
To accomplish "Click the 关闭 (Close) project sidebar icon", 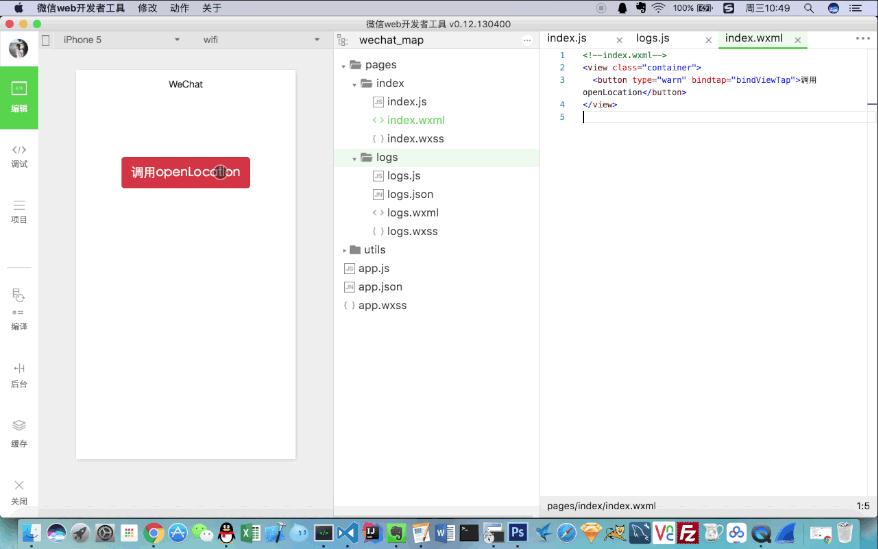I will point(19,492).
